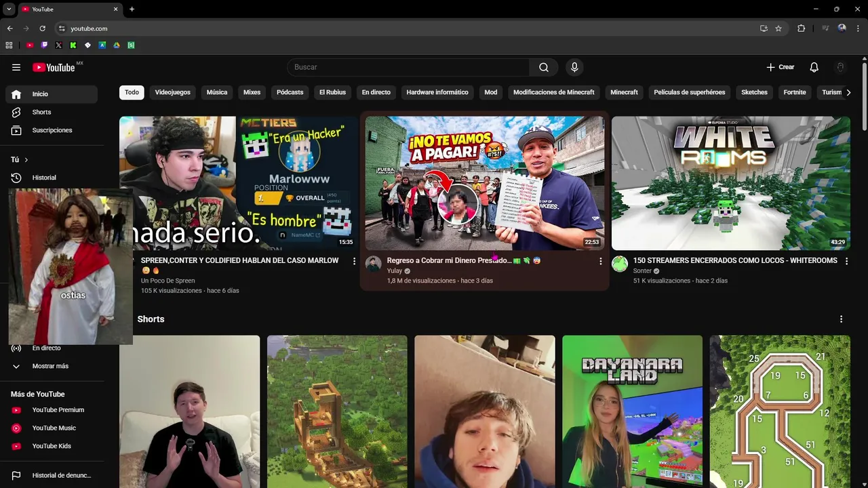Go to Inicio in the sidebar

(x=52, y=94)
